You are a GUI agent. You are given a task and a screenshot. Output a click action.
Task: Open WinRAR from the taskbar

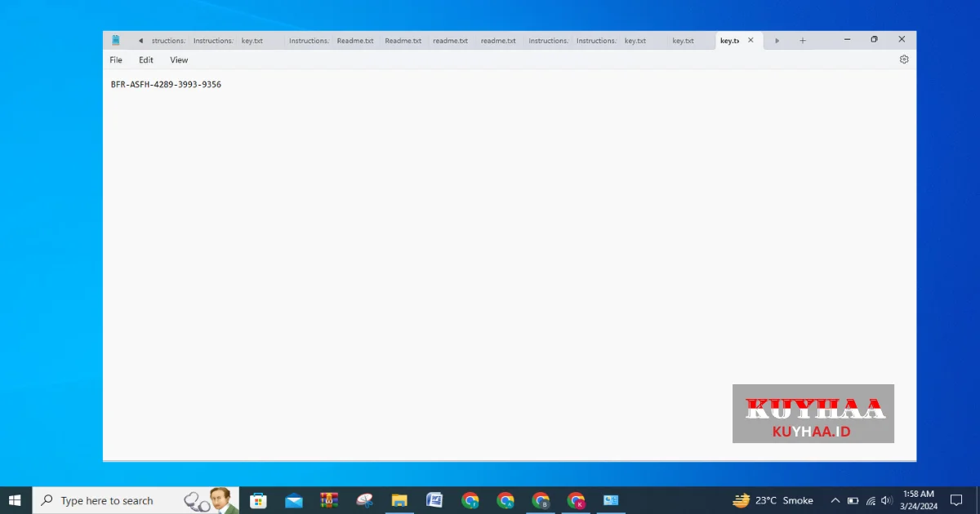329,500
